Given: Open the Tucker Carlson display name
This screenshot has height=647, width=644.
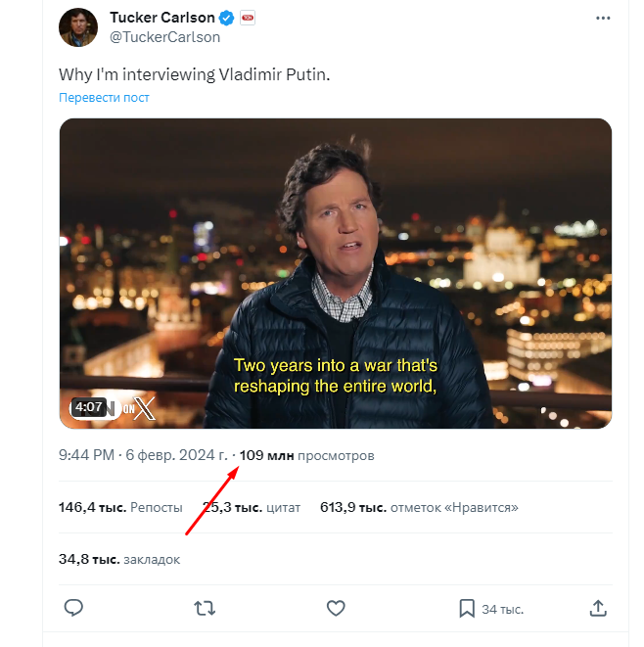Looking at the screenshot, I should click(161, 18).
